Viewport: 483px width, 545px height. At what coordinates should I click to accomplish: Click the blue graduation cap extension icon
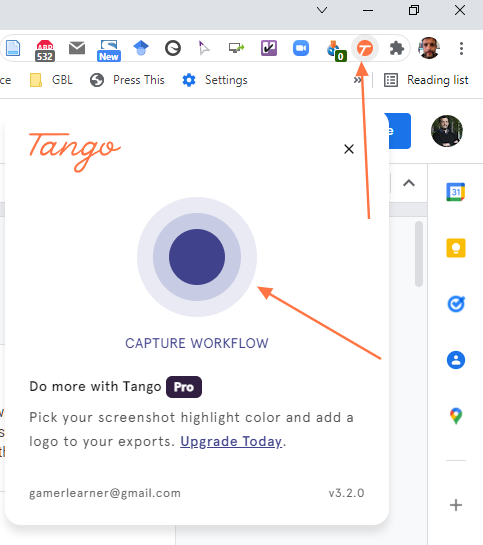pyautogui.click(x=141, y=48)
